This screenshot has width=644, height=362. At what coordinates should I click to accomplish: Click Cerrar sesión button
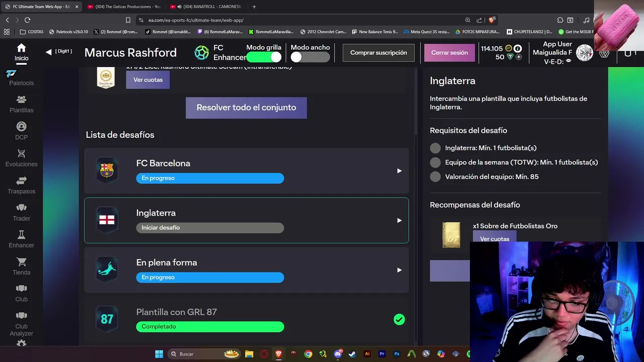tap(449, 53)
